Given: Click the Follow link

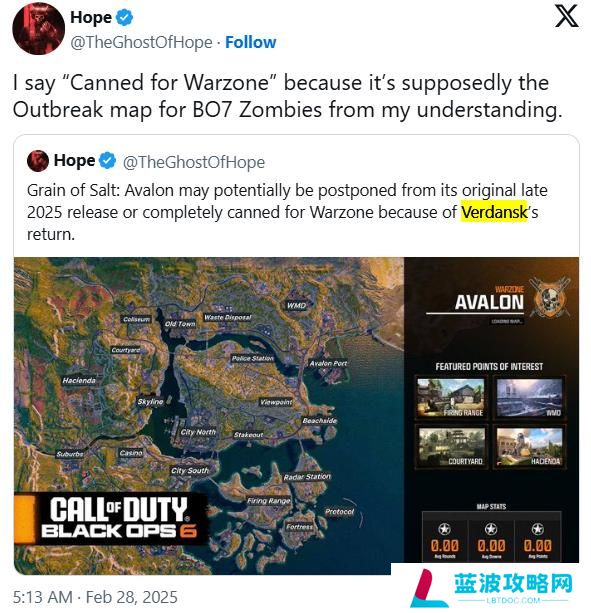Looking at the screenshot, I should pyautogui.click(x=251, y=42).
